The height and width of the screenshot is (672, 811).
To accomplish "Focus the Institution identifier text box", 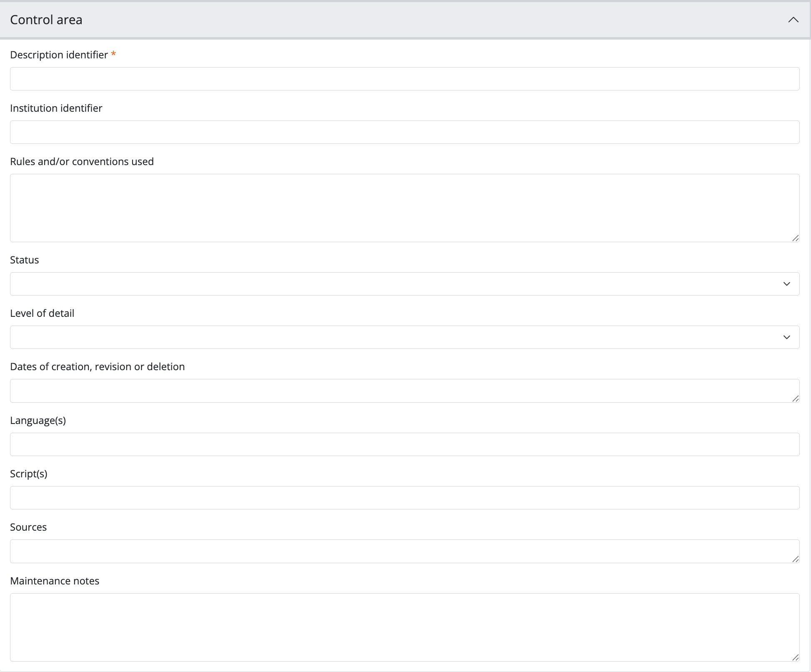I will [x=404, y=132].
